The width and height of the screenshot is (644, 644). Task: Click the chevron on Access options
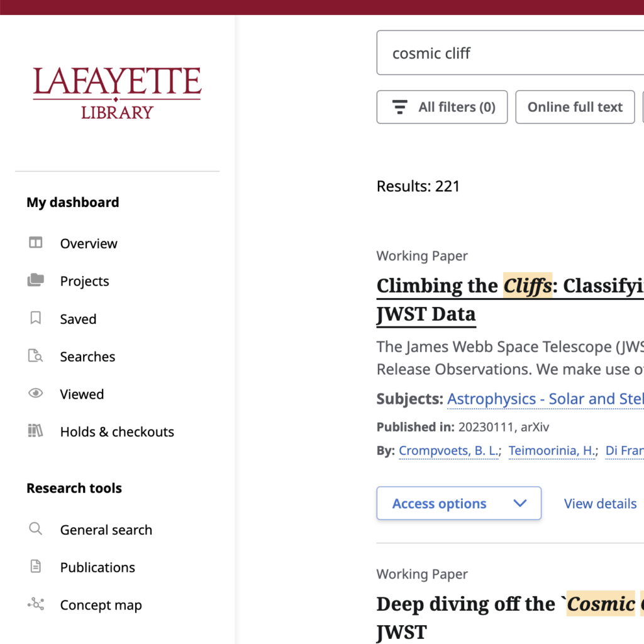pos(520,503)
